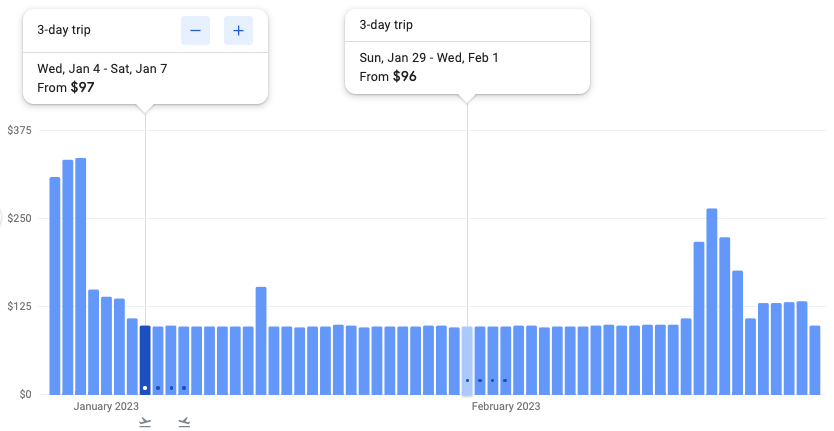This screenshot has height=431, width=834.
Task: Click the last bar on the right
Action: point(815,360)
